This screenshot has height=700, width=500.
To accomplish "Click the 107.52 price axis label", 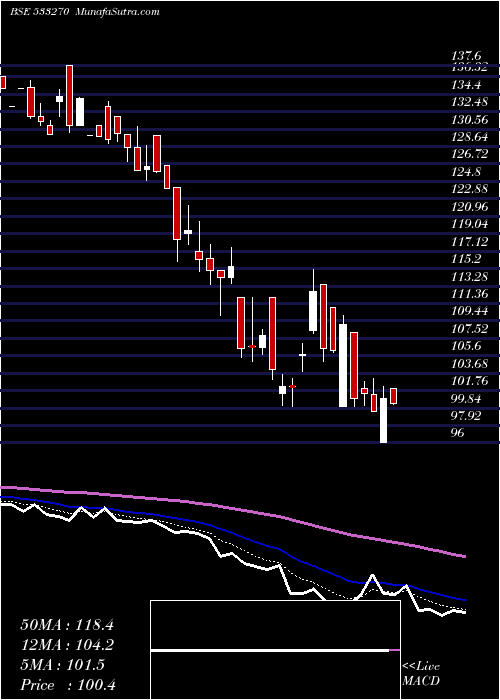I will tap(470, 329).
